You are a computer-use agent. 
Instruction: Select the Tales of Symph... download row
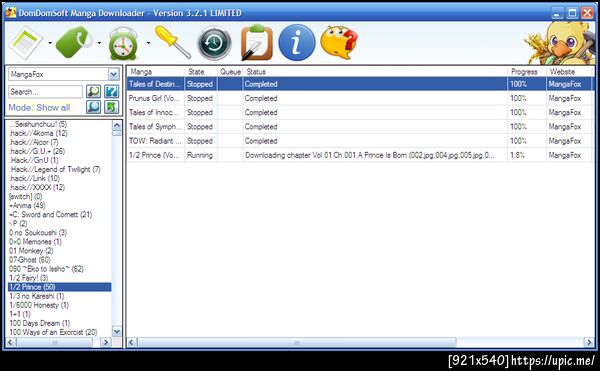click(360, 127)
